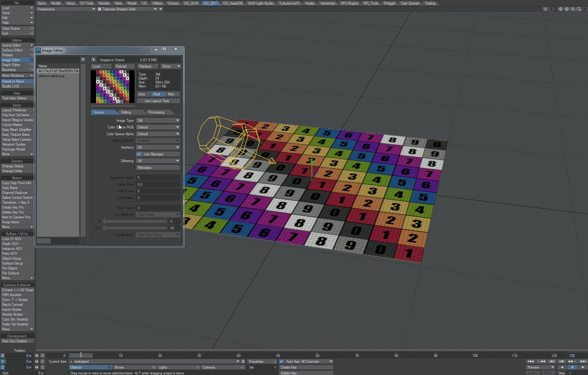The height and width of the screenshot is (375, 588).
Task: Click the pause playback button
Action: coord(572,367)
